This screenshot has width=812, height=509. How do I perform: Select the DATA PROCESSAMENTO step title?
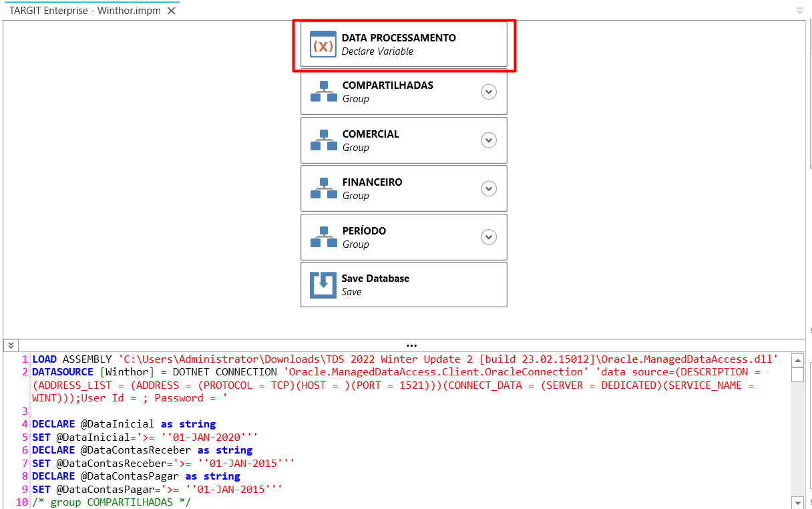click(399, 38)
